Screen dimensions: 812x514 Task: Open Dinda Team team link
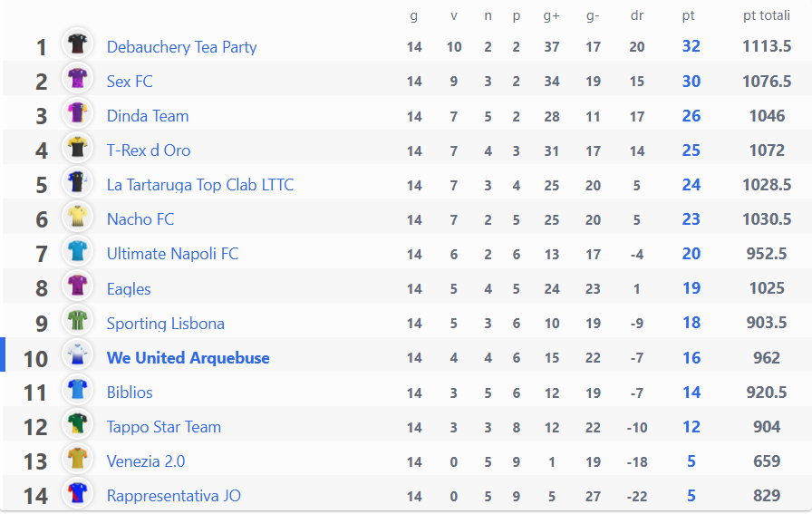click(x=148, y=116)
